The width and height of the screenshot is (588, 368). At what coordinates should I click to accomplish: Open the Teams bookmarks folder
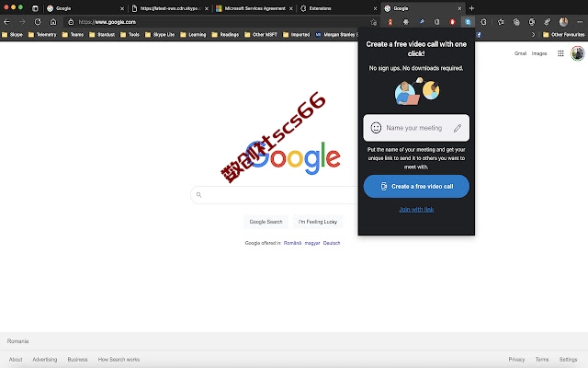click(73, 35)
